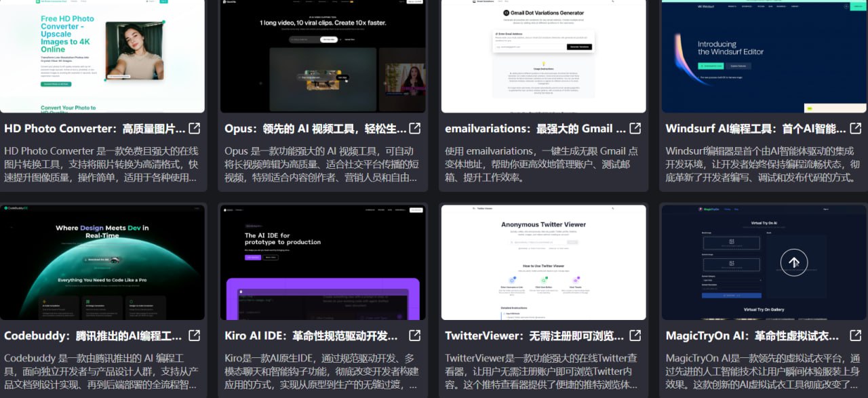The width and height of the screenshot is (868, 398).
Task: Open the Windsurf Editor preview thumbnail
Action: (764, 56)
